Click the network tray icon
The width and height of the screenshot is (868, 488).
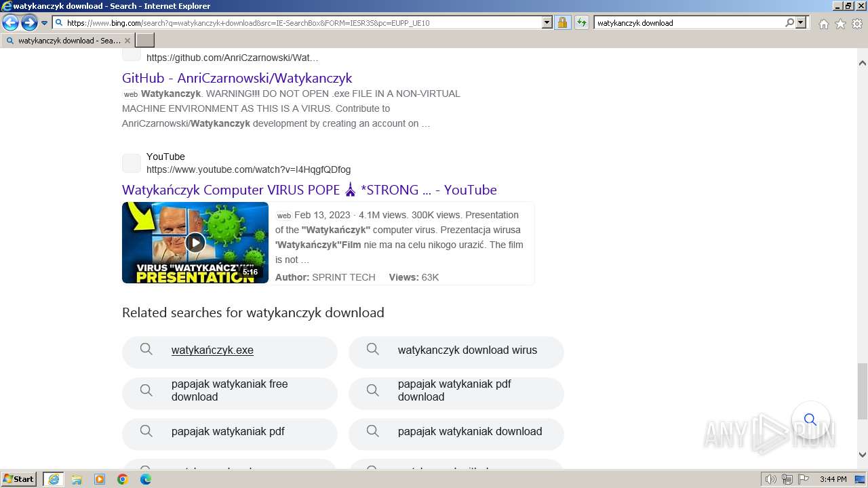click(787, 479)
